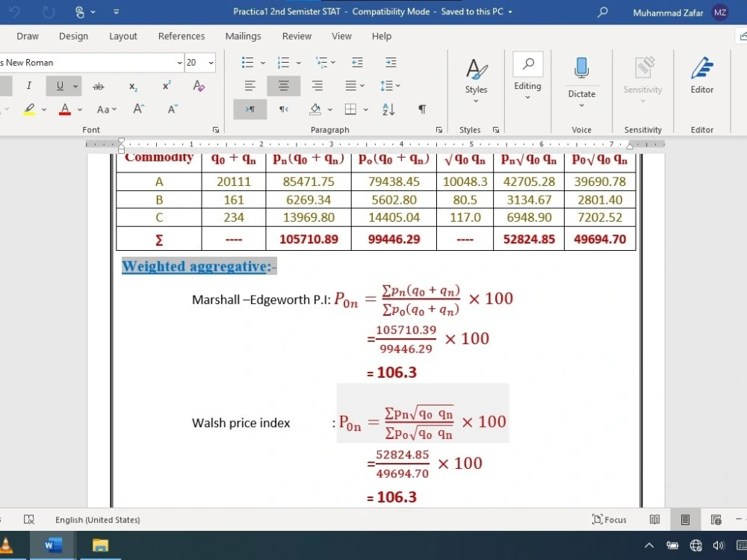Open the Review tab
The height and width of the screenshot is (560, 747).
(297, 36)
